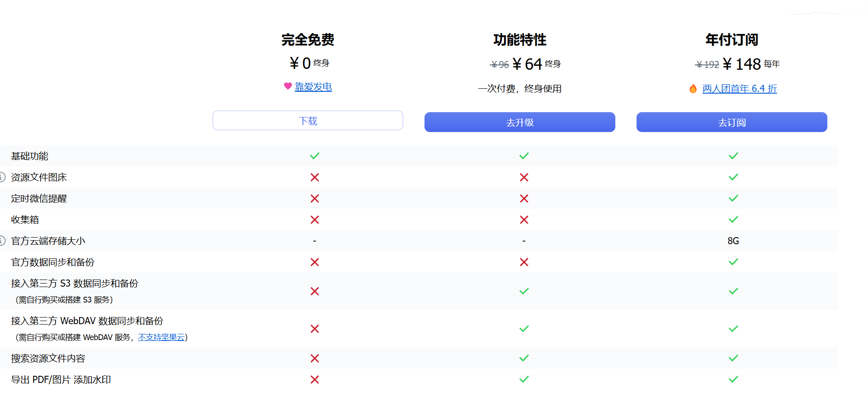Follow the 不支持坚果云 link
Screen dimensions: 868x397
pos(161,337)
